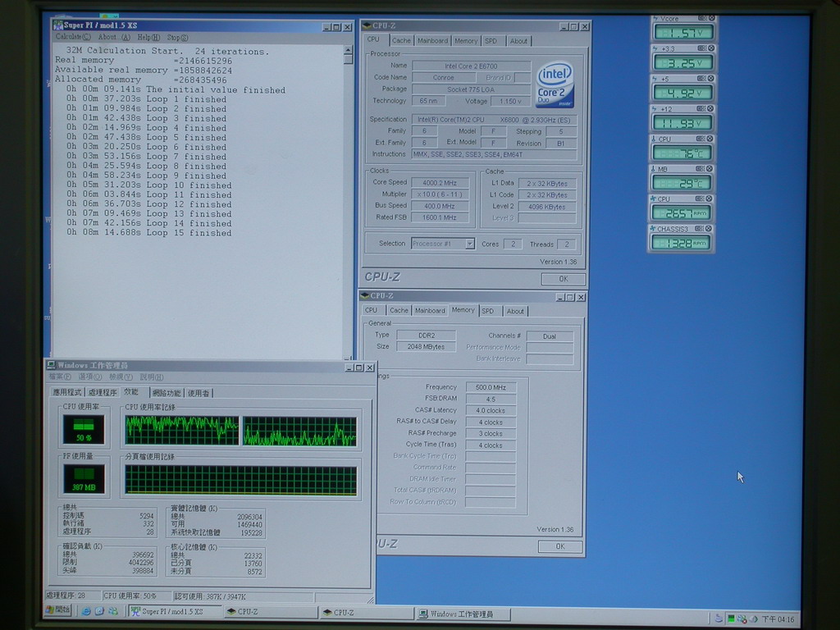Open the Processor #1 selection dropdown

(x=470, y=244)
